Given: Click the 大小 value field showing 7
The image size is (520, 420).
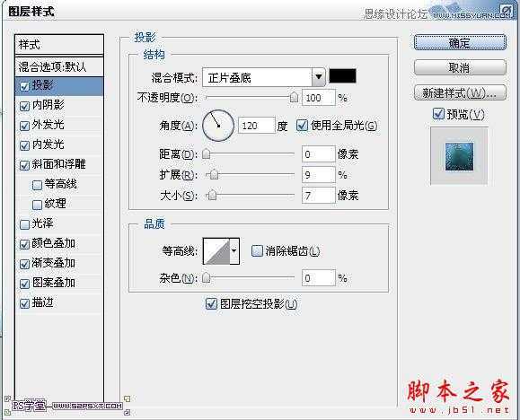Looking at the screenshot, I should [318, 196].
